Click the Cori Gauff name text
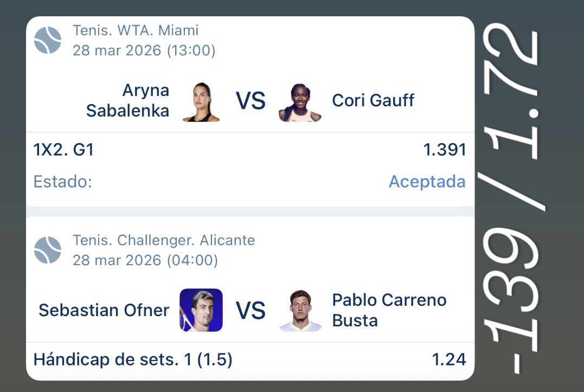The width and height of the screenshot is (584, 392). click(373, 100)
